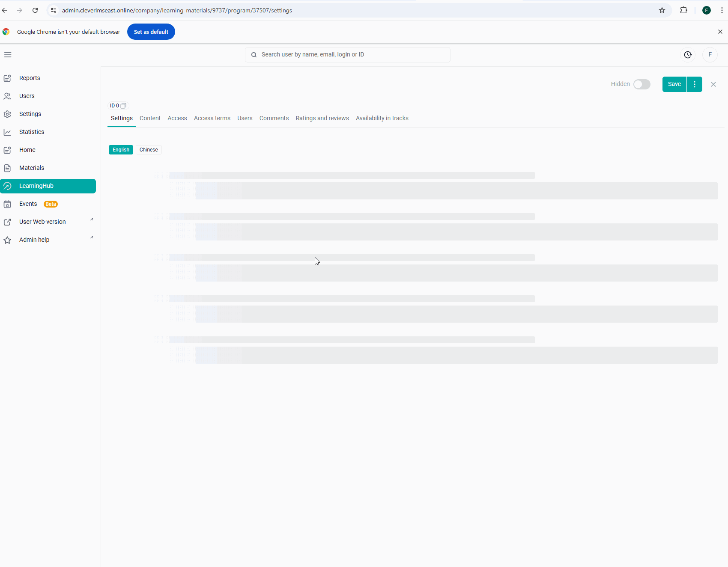Open LearningHub in the sidebar

point(48,186)
